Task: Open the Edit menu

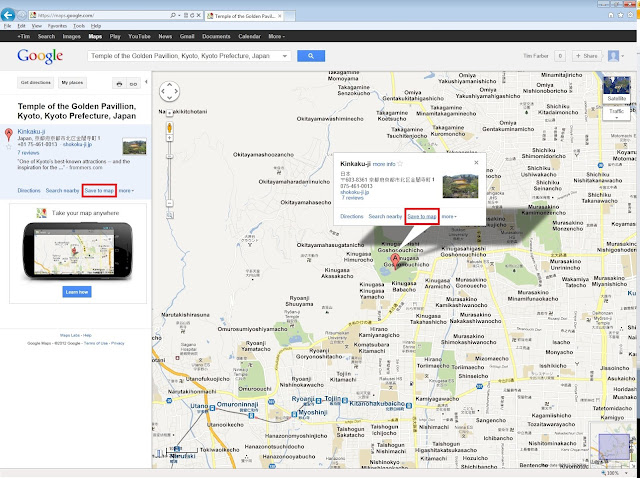Action: [21, 26]
